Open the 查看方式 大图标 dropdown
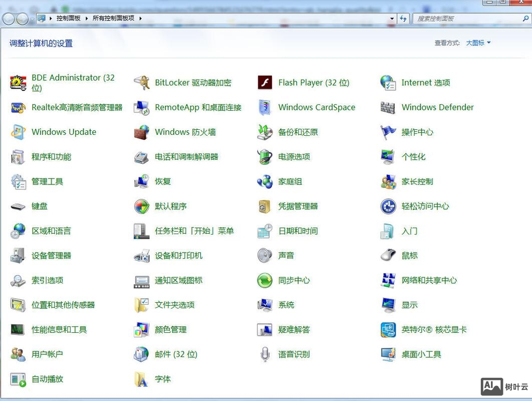This screenshot has width=532, height=401. (x=475, y=43)
